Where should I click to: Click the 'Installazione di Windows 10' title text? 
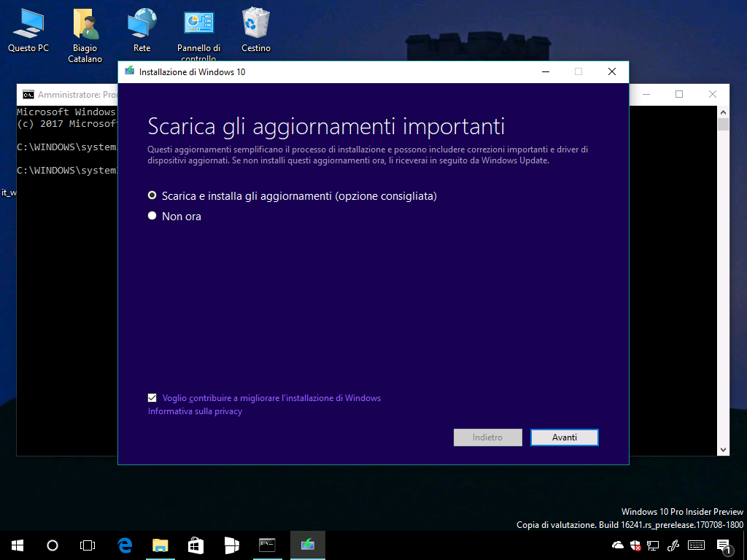(x=192, y=72)
